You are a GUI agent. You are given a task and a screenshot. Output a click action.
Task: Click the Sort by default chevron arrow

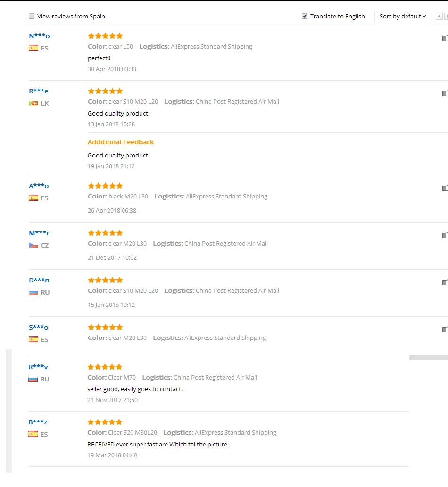point(424,16)
